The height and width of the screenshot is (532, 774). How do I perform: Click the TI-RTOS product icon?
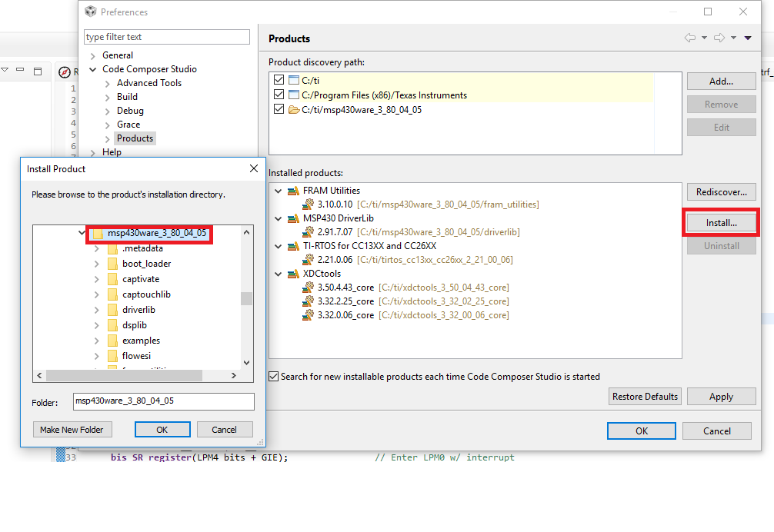tap(293, 246)
